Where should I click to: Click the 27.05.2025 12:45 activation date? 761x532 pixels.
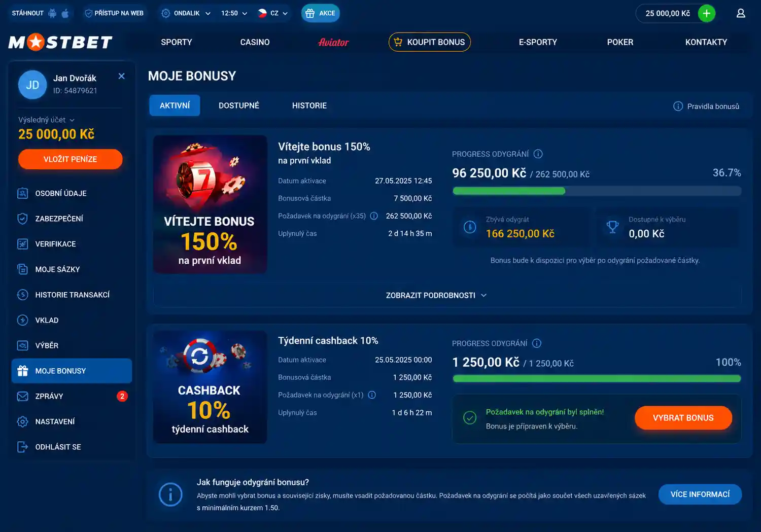403,181
